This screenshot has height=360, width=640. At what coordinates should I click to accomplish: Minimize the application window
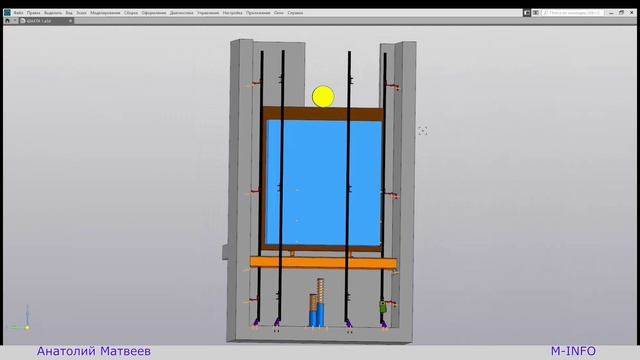(611, 13)
